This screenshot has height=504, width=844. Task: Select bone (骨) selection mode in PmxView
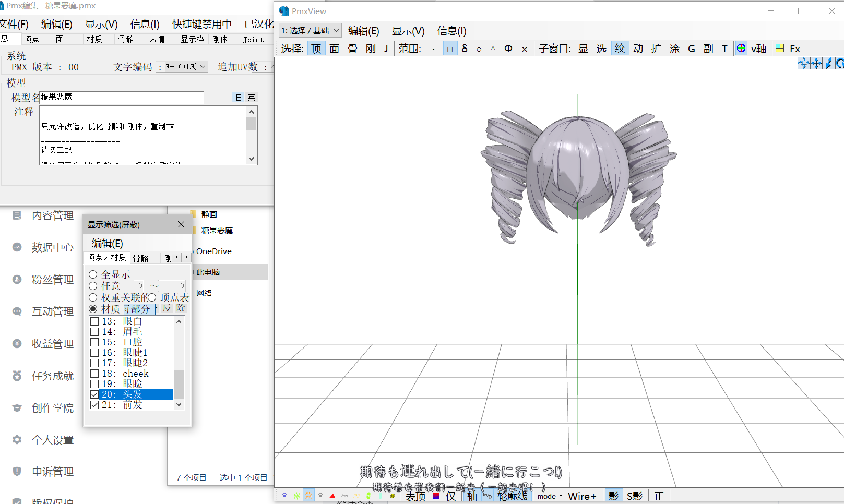point(353,49)
